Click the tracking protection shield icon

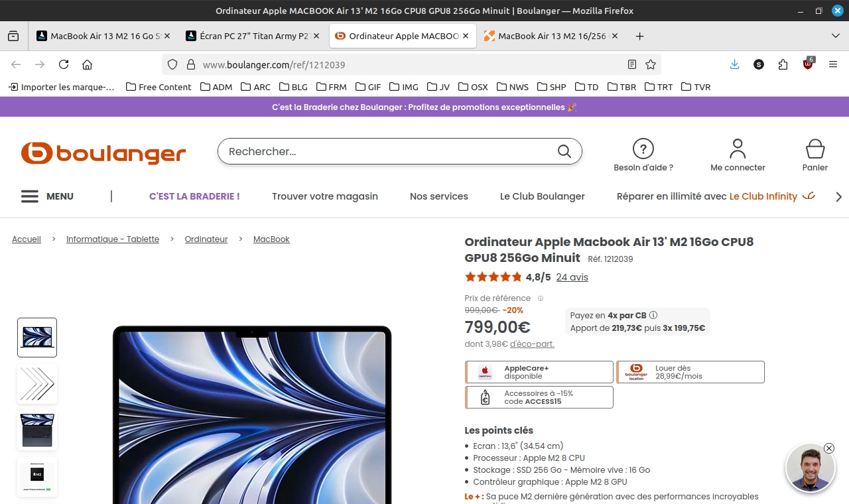coord(172,64)
